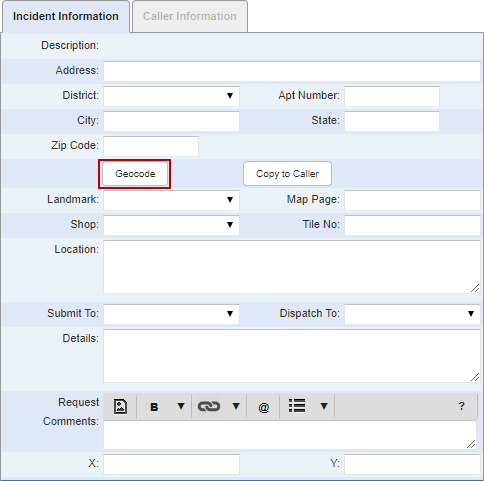Toggle bold formatting in Request Comments
This screenshot has height=481, width=484.
coord(154,407)
